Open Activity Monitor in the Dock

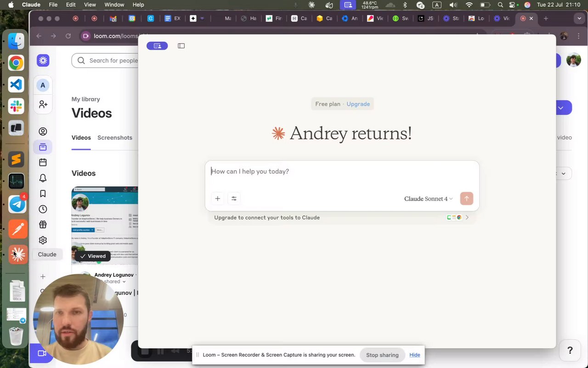pos(16,181)
